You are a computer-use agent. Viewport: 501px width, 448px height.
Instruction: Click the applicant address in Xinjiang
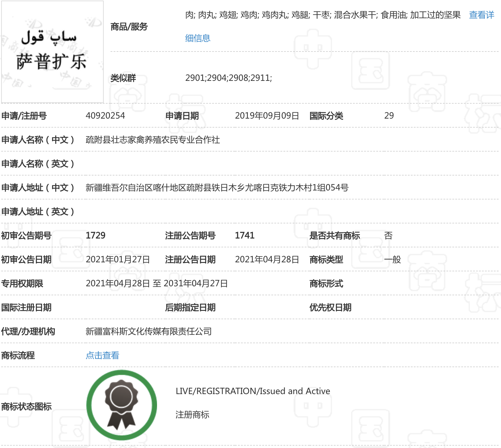click(217, 188)
